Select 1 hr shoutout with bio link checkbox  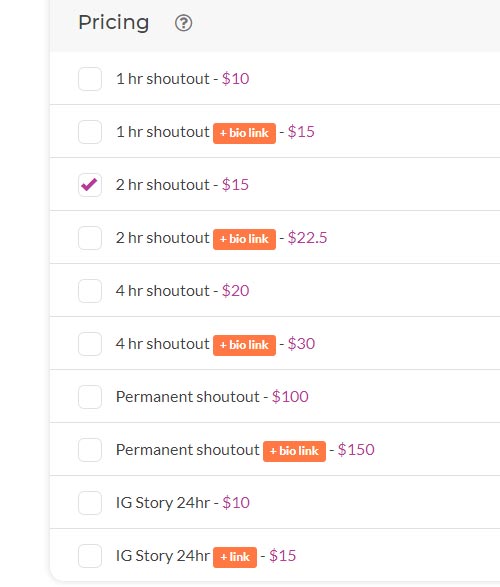click(x=90, y=132)
